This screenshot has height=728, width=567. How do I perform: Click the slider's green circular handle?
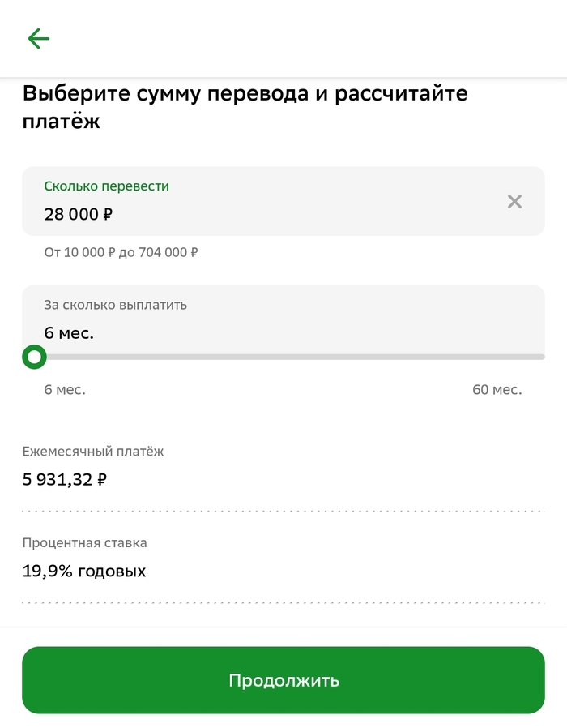click(34, 357)
